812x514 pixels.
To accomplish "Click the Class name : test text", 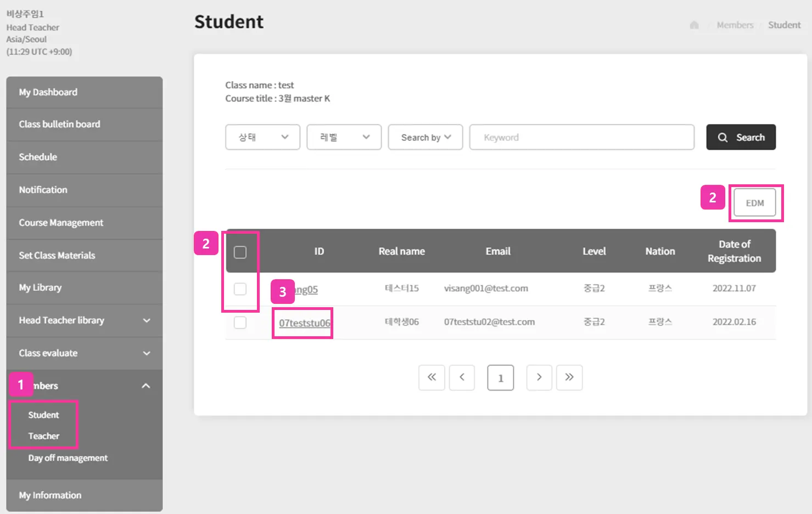I will pos(259,85).
